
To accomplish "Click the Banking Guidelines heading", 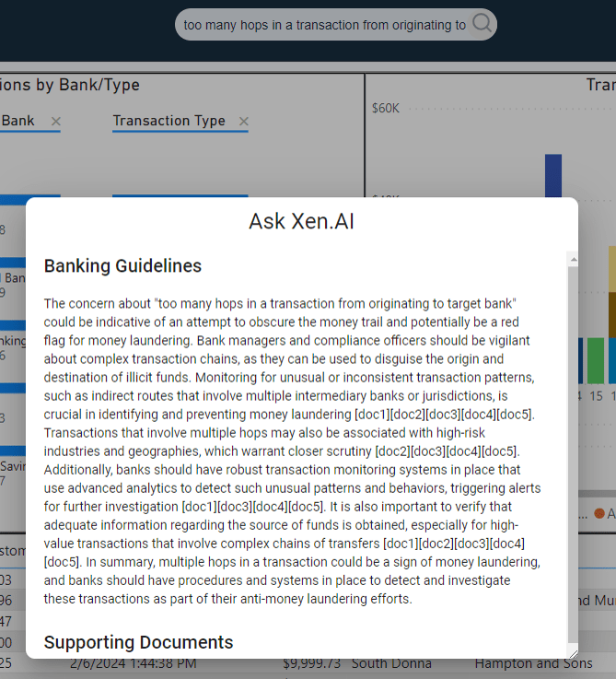I will (x=122, y=265).
